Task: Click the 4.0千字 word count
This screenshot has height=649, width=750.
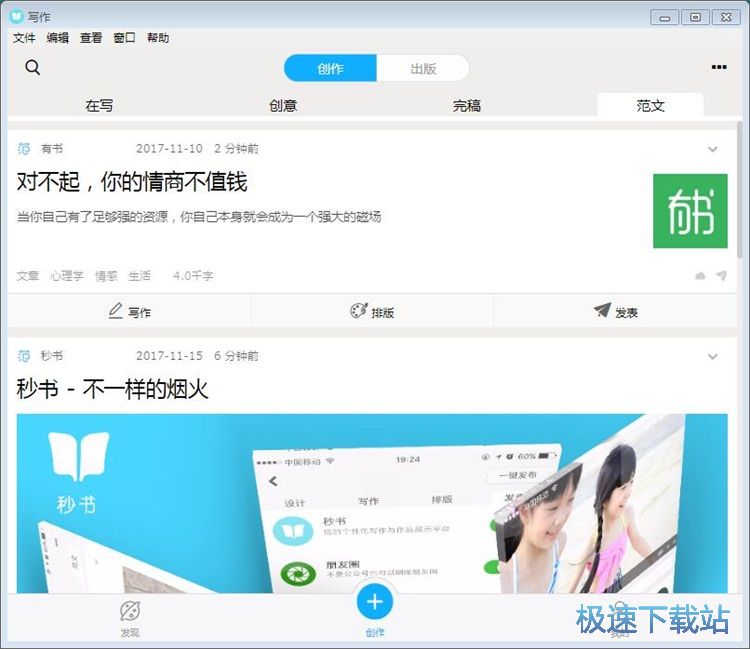Action: click(193, 275)
